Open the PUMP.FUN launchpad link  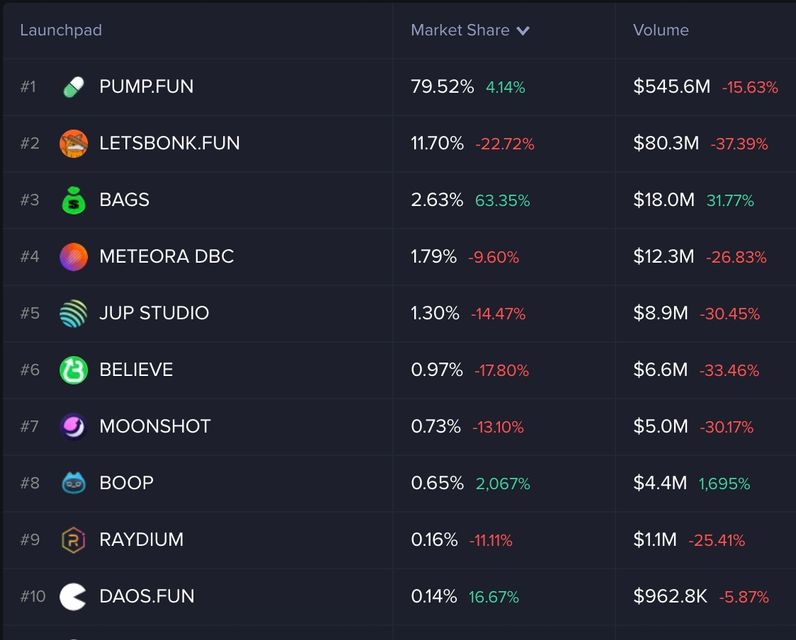click(x=146, y=87)
